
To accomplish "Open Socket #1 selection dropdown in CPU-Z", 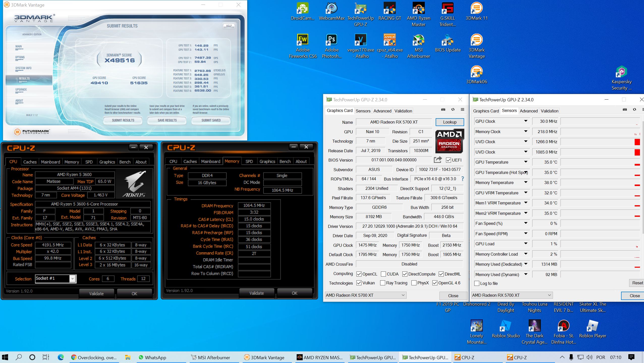I will pyautogui.click(x=72, y=279).
